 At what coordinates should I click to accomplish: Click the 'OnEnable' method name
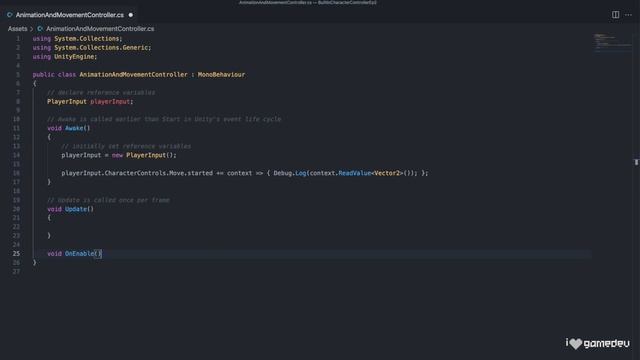pos(80,253)
